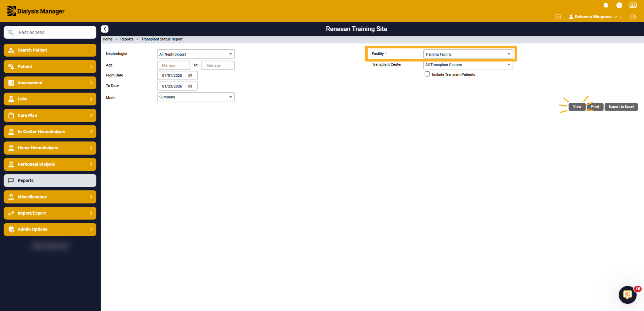
Task: Click the To Date field 01/23/2026
Action: [x=177, y=86]
